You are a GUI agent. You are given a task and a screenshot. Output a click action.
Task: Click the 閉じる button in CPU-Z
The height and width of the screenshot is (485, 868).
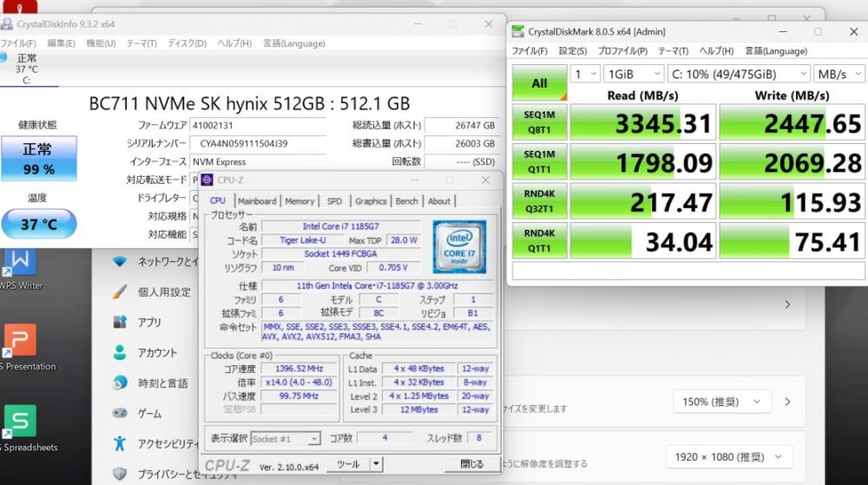point(471,464)
